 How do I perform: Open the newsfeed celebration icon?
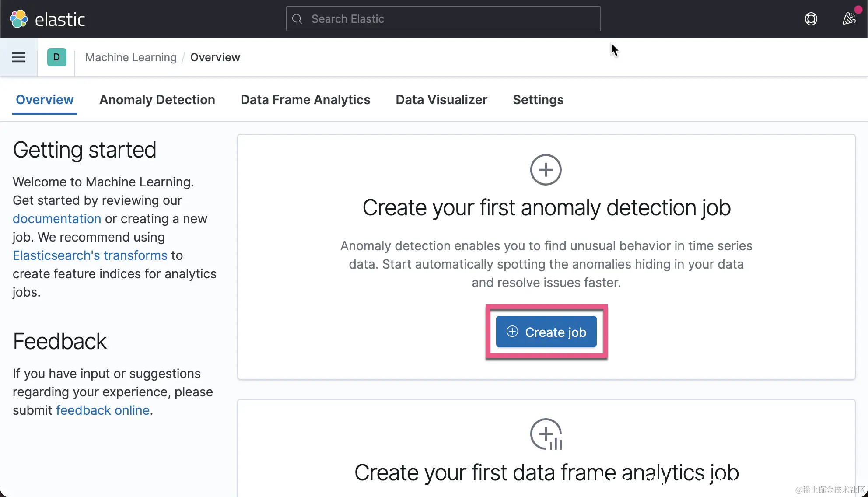click(x=849, y=19)
